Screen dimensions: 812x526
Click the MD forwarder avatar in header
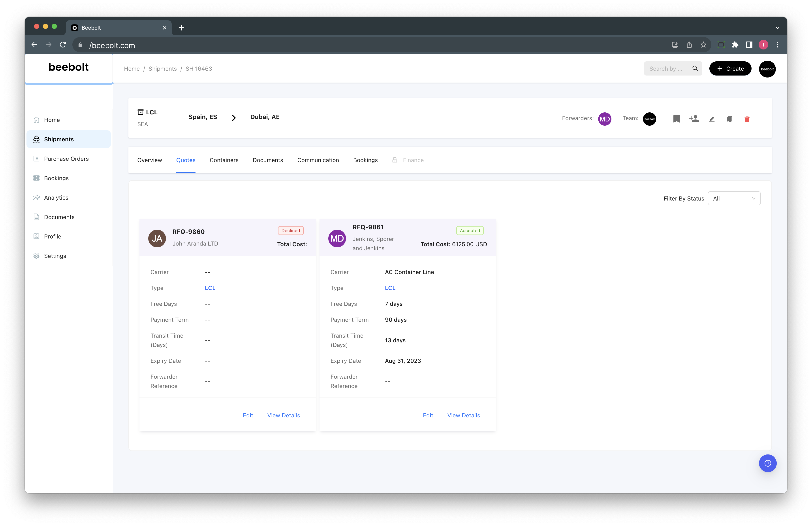pos(605,119)
